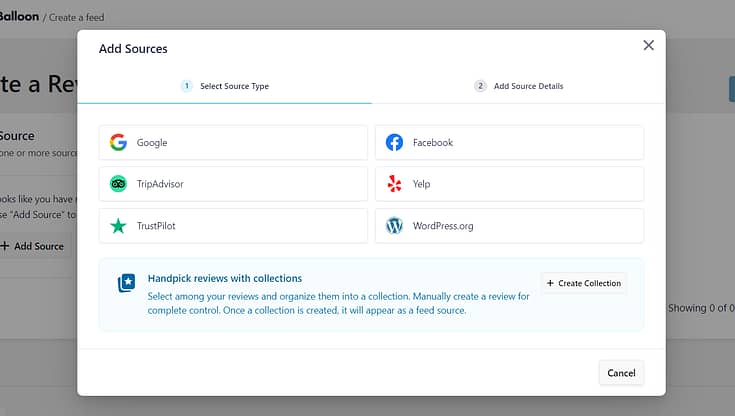Close the Add Sources dialog
735x416 pixels.
[x=648, y=45]
